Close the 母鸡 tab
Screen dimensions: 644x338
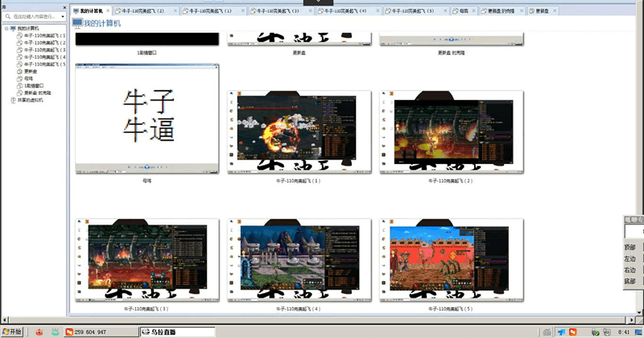[x=473, y=10]
